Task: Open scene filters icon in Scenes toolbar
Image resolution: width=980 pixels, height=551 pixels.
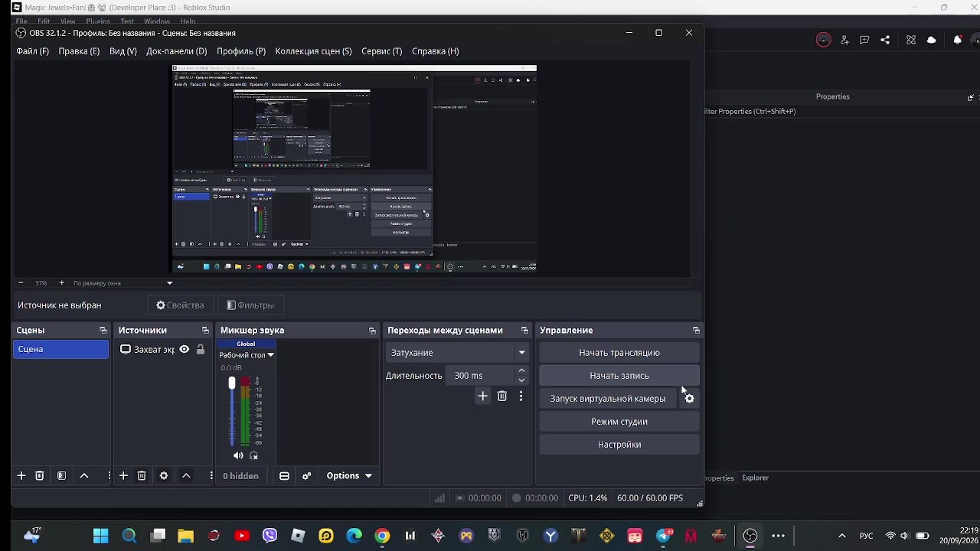Action: coord(61,475)
